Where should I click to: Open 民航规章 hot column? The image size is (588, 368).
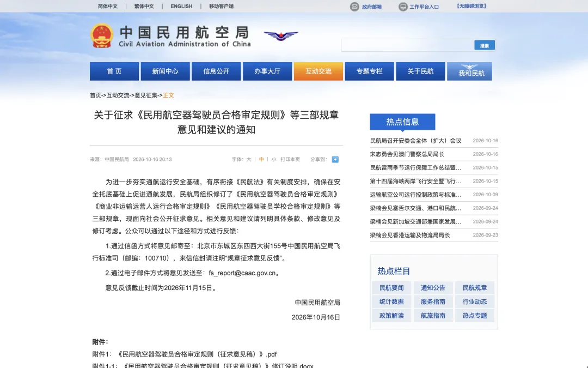(475, 288)
